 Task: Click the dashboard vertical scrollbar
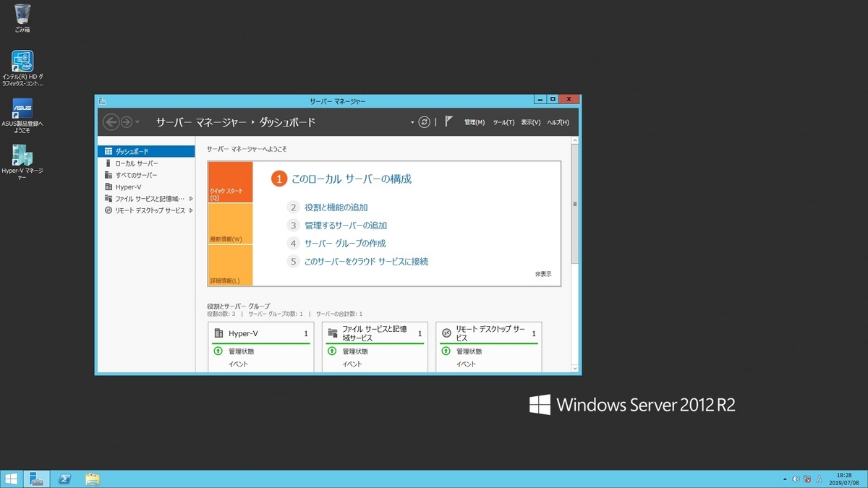[575, 202]
